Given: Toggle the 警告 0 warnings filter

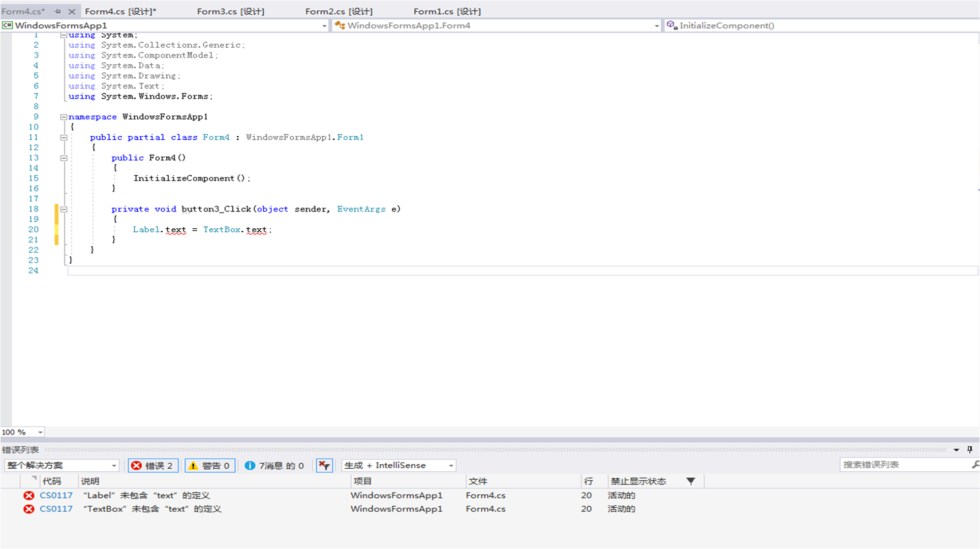Looking at the screenshot, I should point(209,465).
